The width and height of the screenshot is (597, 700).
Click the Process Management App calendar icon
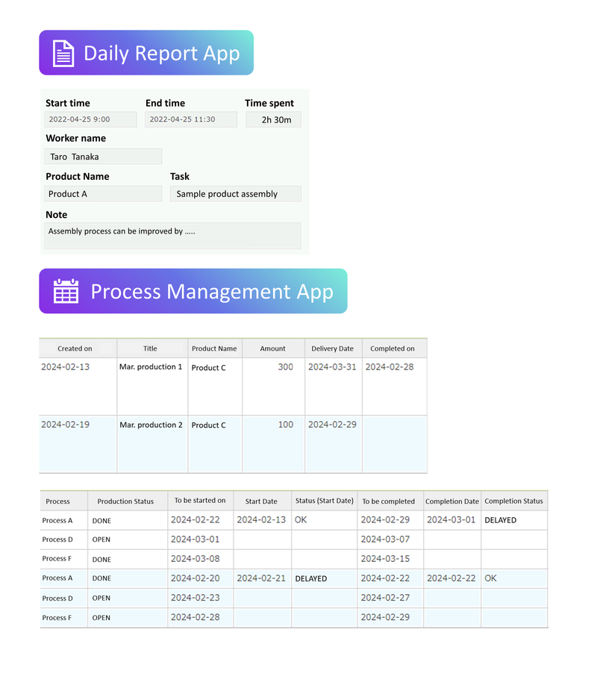click(66, 291)
